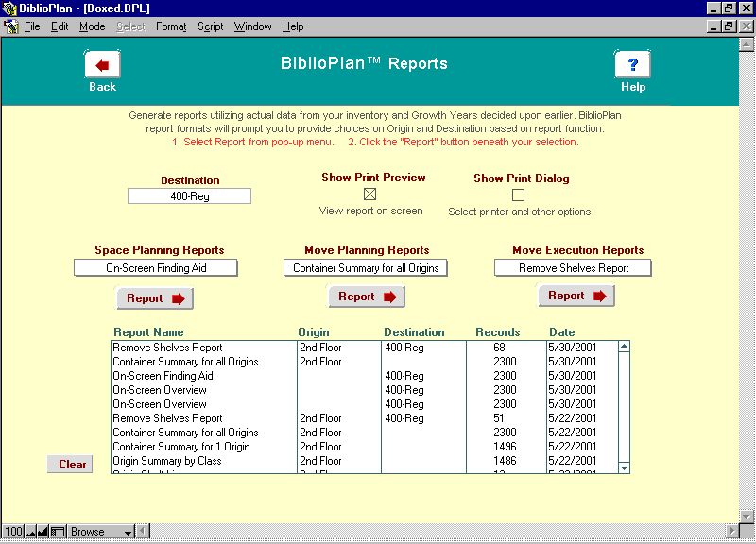The height and width of the screenshot is (544, 756).
Task: Click the greyed-out Select menu
Action: [130, 26]
